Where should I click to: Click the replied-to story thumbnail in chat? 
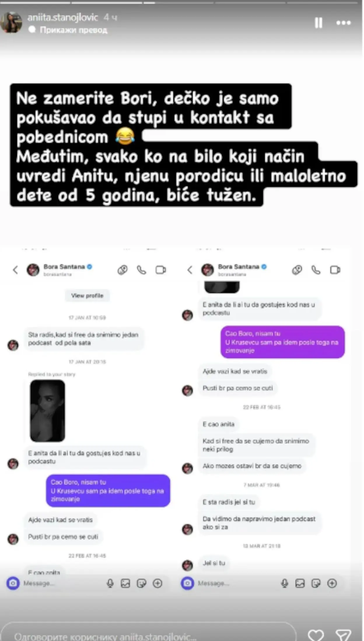(47, 411)
